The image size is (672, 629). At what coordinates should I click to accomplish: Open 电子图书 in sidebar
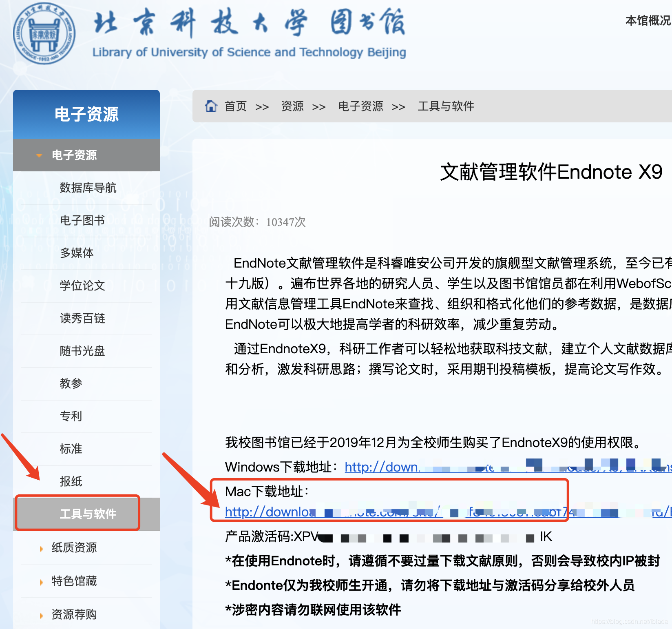82,220
